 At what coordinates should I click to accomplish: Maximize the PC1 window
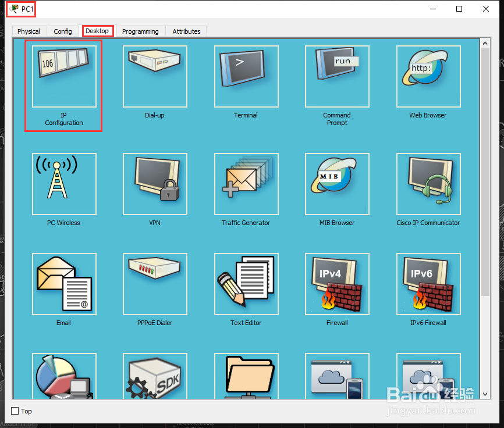(459, 9)
